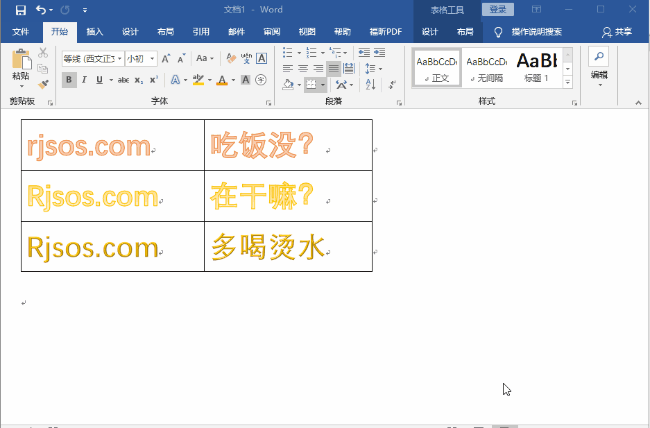The image size is (650, 428).
Task: Open the font name combo box
Action: click(x=92, y=58)
